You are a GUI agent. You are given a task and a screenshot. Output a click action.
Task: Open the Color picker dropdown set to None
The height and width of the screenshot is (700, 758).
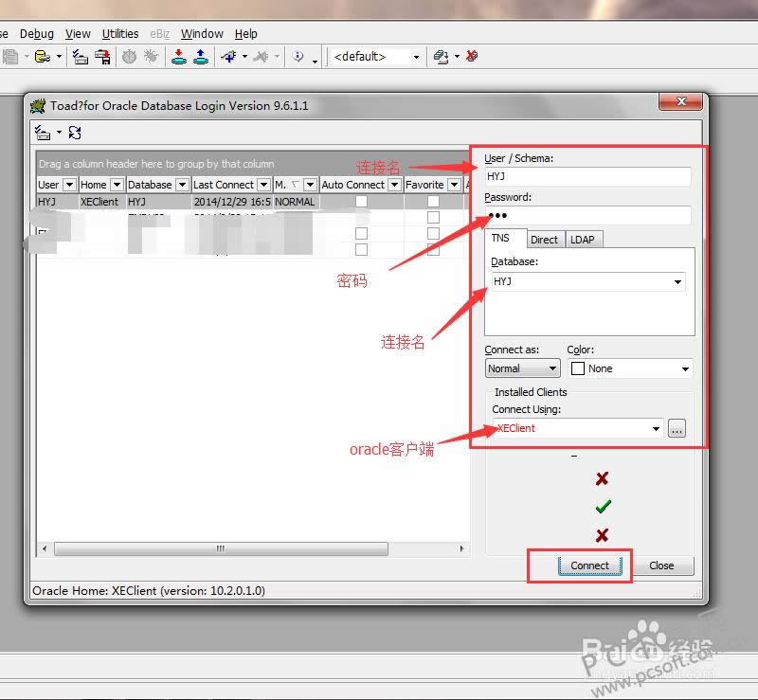click(x=685, y=368)
